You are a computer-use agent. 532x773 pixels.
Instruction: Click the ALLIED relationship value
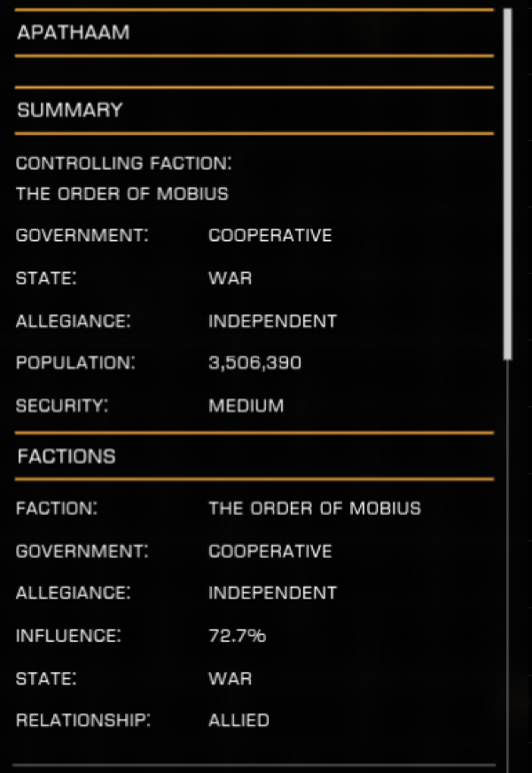[239, 721]
